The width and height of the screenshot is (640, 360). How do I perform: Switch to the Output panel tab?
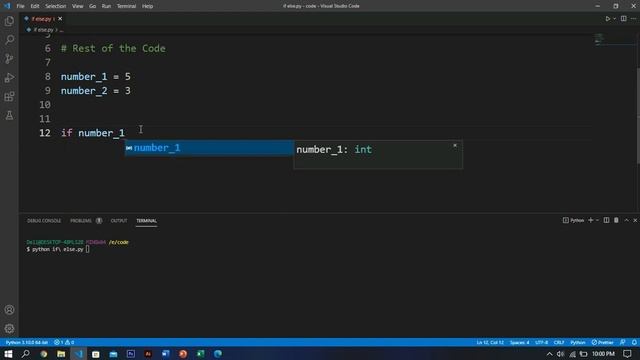click(x=119, y=221)
